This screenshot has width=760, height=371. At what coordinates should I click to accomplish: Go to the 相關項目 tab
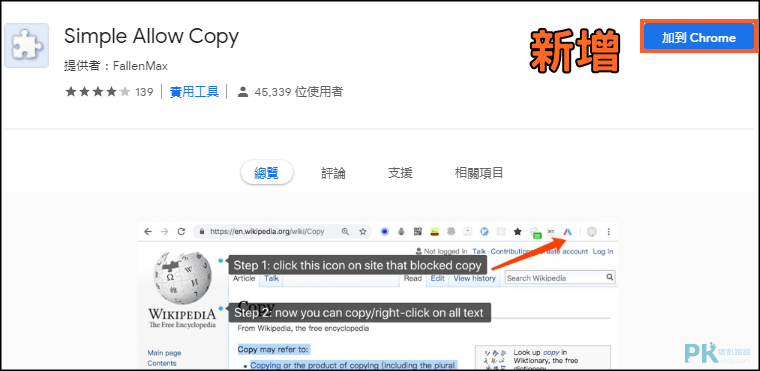tap(479, 173)
